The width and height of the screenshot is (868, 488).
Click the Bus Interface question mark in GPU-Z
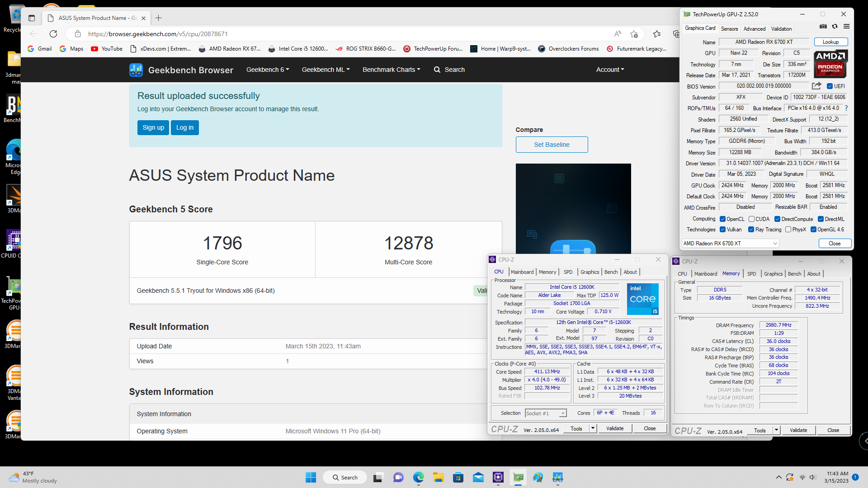[846, 108]
